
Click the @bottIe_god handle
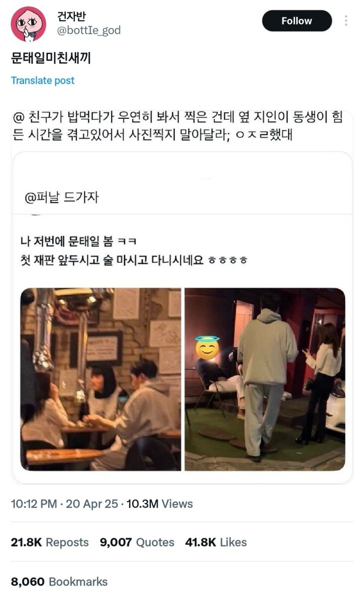coord(89,30)
